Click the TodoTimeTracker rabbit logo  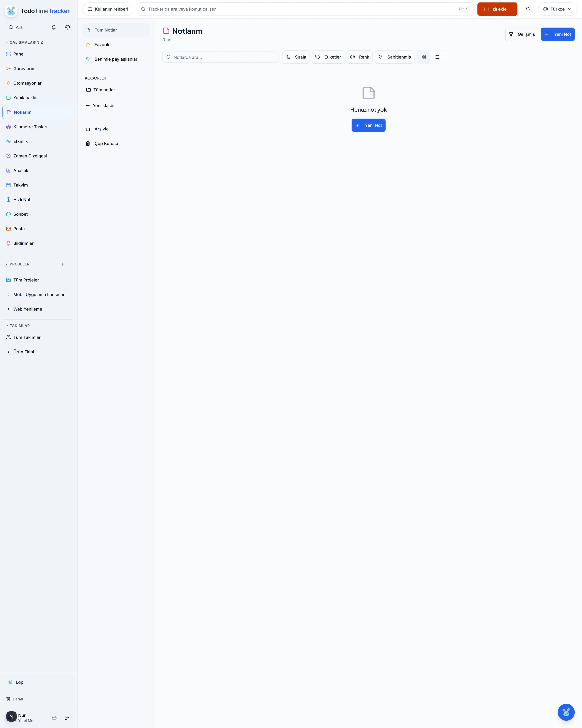[x=11, y=11]
